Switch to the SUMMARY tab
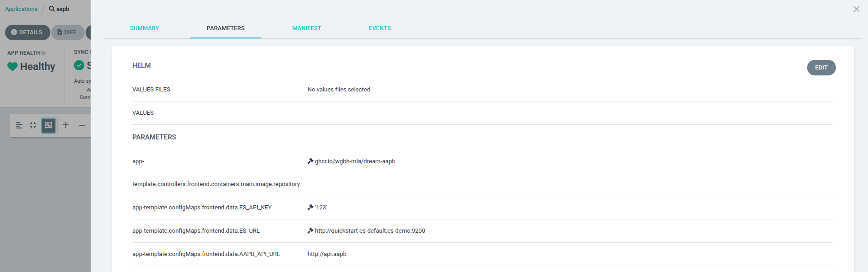 [144, 28]
